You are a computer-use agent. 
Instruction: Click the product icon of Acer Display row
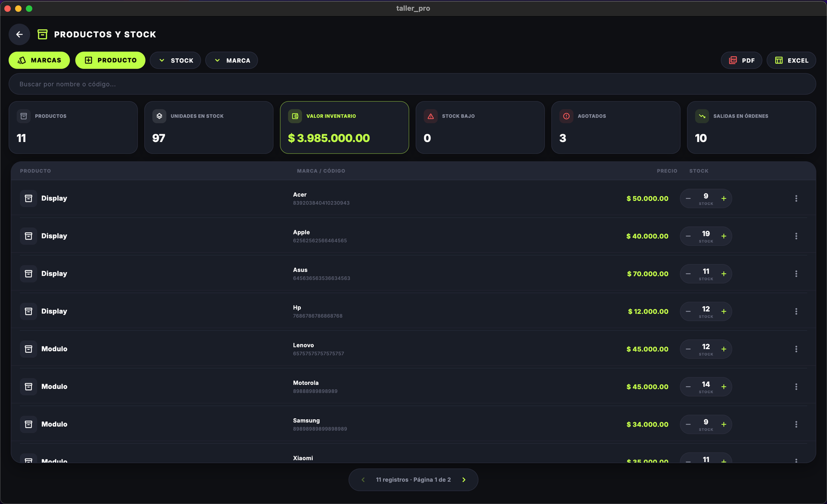point(28,199)
